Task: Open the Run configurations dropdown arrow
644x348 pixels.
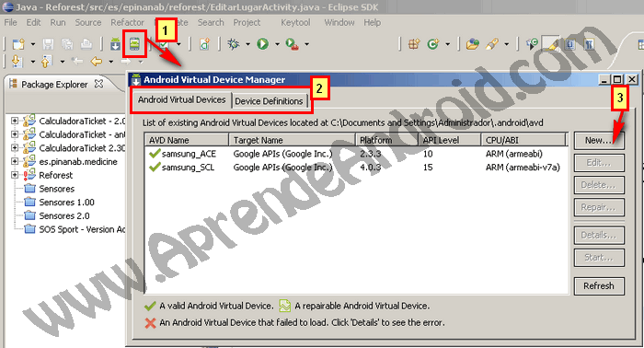Action: point(277,44)
